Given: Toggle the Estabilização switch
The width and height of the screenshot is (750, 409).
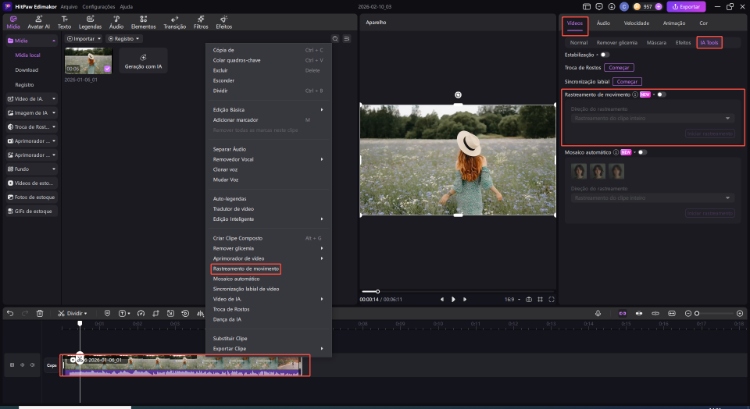Looking at the screenshot, I should click(605, 54).
